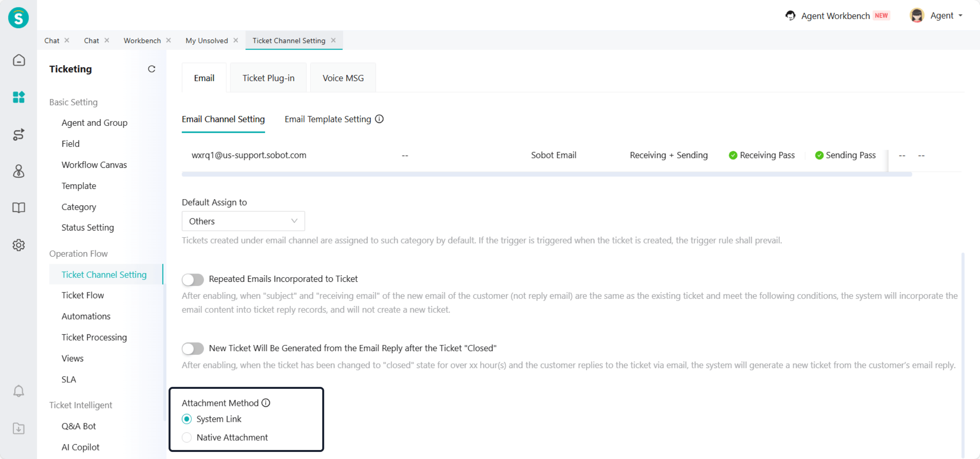This screenshot has height=459, width=980.
Task: Refresh the Ticketing panel with reload icon
Action: (152, 69)
